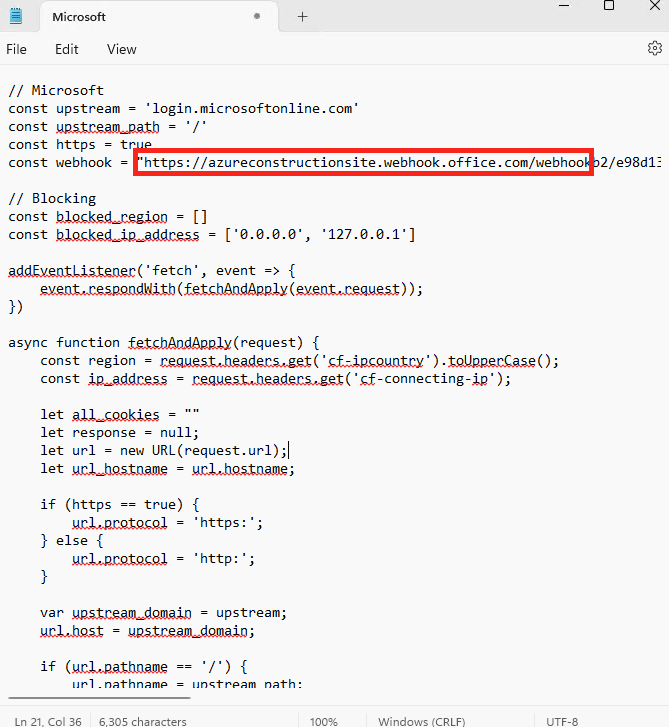Click 'if (https == true) {' line

click(120, 504)
